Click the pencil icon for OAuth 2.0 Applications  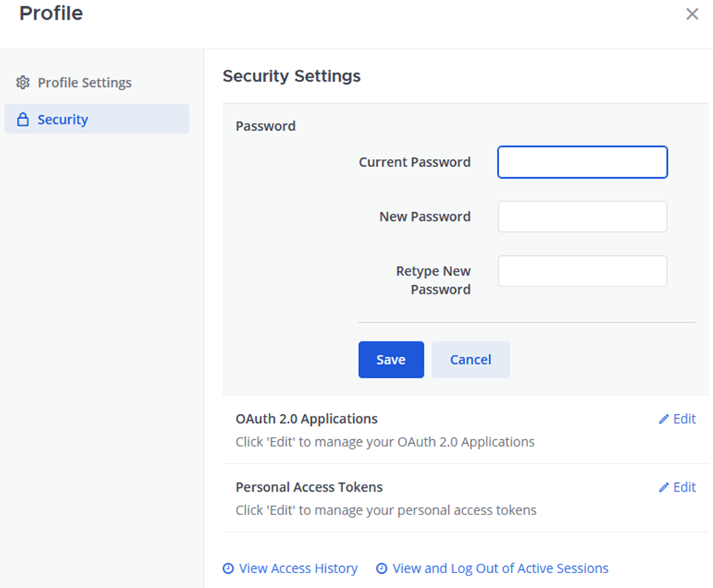tap(664, 419)
